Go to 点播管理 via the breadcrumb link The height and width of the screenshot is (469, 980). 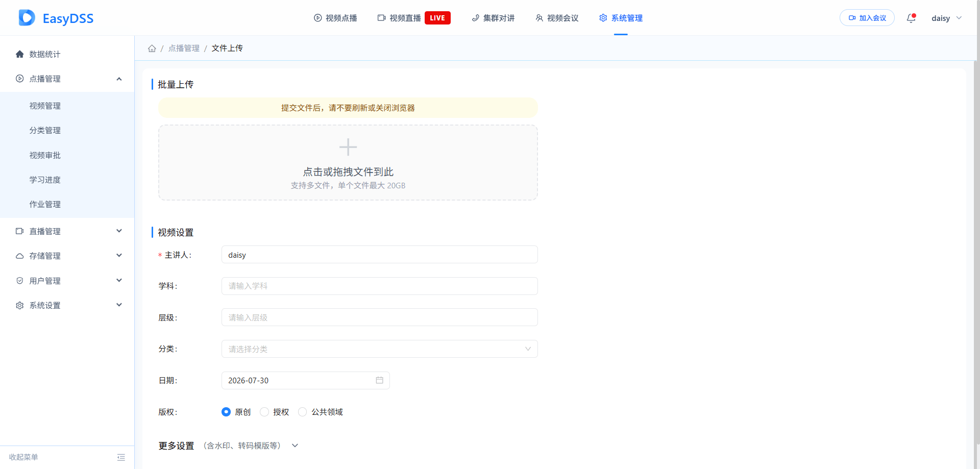(x=184, y=48)
